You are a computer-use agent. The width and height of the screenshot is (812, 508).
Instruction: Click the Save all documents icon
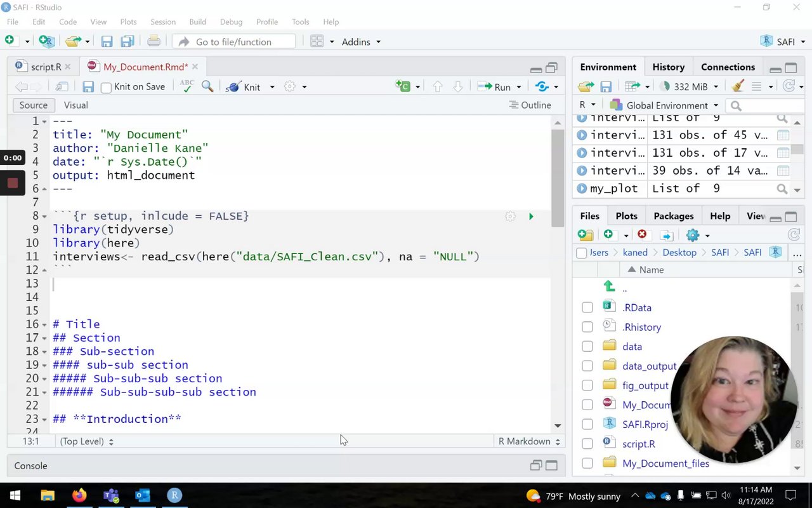(x=127, y=42)
